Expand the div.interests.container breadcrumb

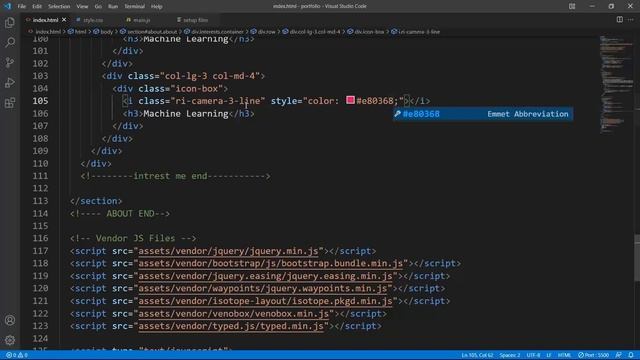click(217, 31)
